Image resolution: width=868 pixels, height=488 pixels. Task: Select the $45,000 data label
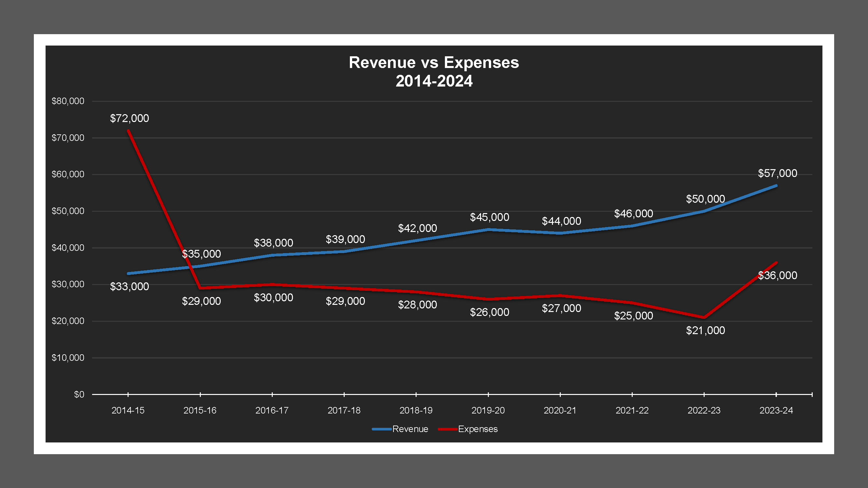coord(489,217)
